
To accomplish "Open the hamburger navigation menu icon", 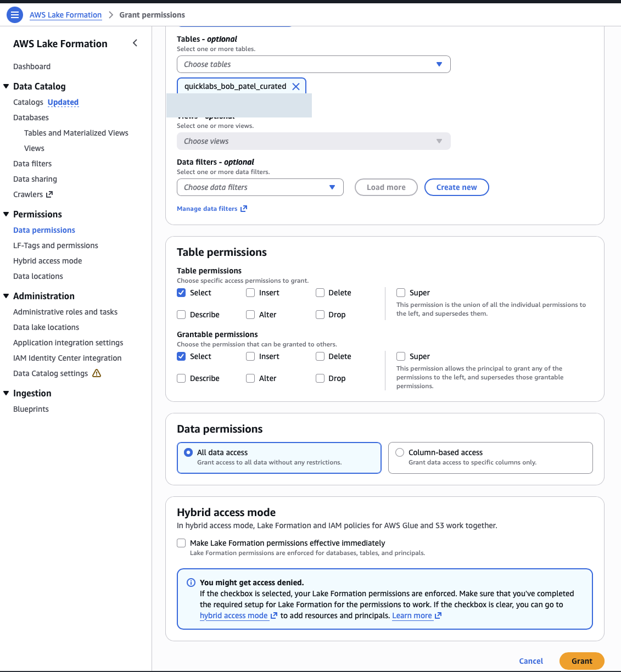I will [x=15, y=15].
